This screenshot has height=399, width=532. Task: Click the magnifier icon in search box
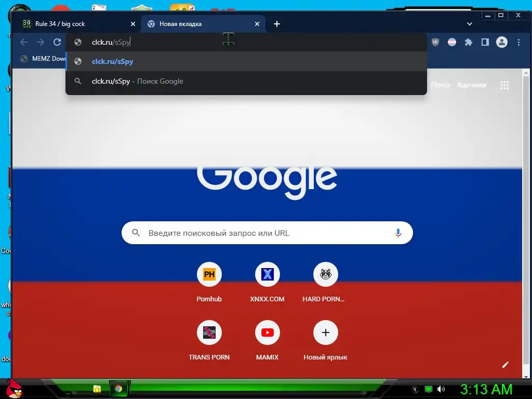(x=136, y=233)
